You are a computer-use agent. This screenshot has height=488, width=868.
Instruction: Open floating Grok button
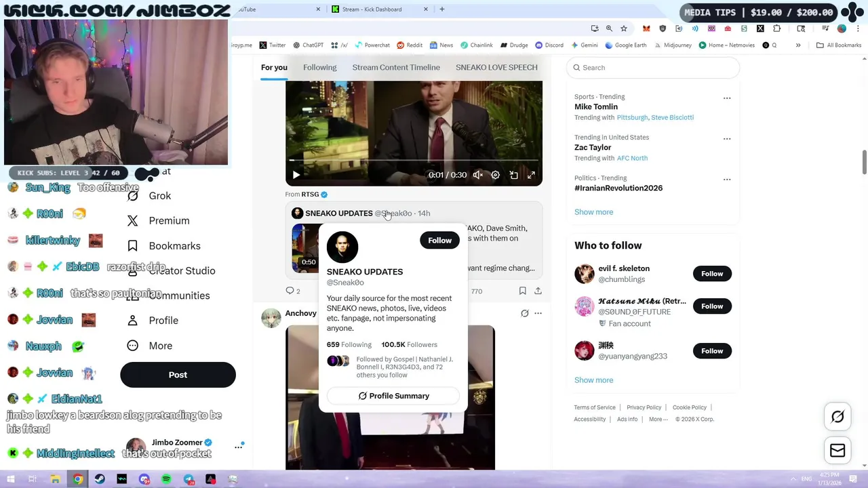837,417
